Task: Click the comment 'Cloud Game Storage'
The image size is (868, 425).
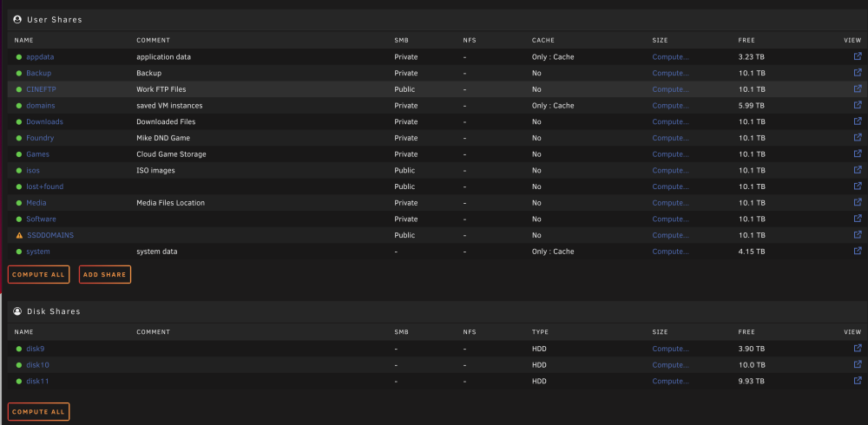Action: tap(171, 154)
